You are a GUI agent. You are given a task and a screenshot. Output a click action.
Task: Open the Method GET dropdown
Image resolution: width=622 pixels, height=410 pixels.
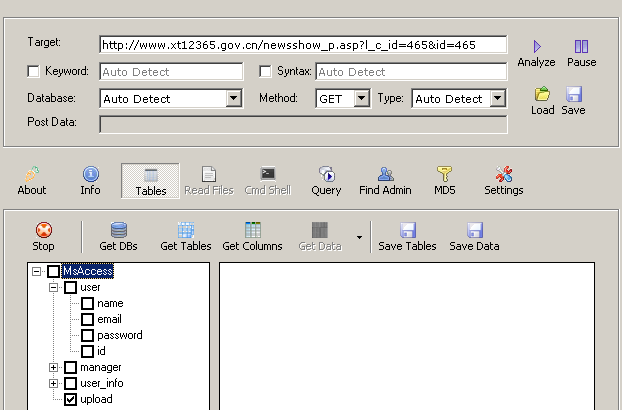pyautogui.click(x=361, y=98)
